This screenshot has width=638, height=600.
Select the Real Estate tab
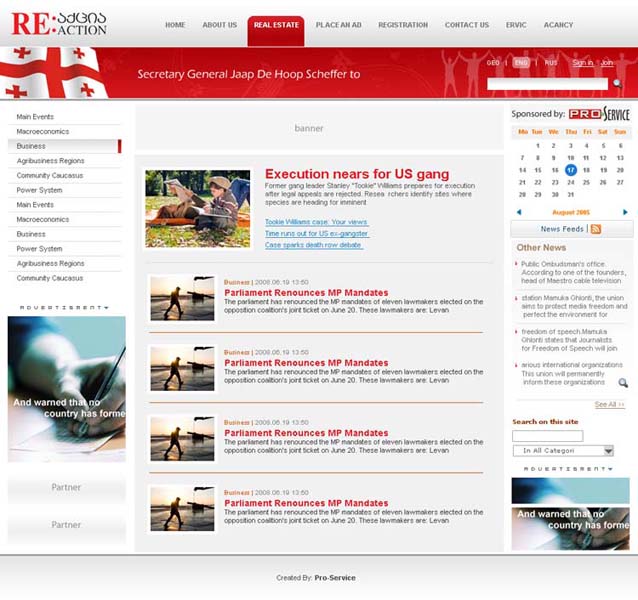click(276, 31)
